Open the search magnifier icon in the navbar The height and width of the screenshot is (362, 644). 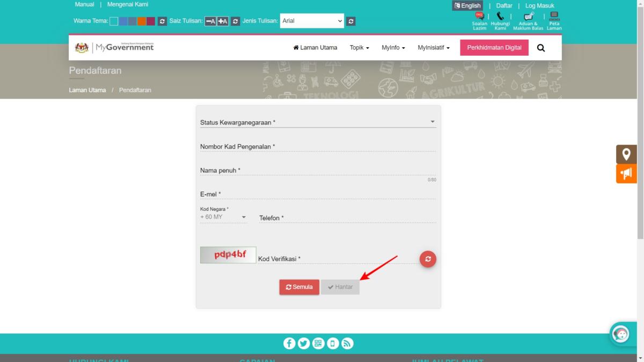click(541, 48)
